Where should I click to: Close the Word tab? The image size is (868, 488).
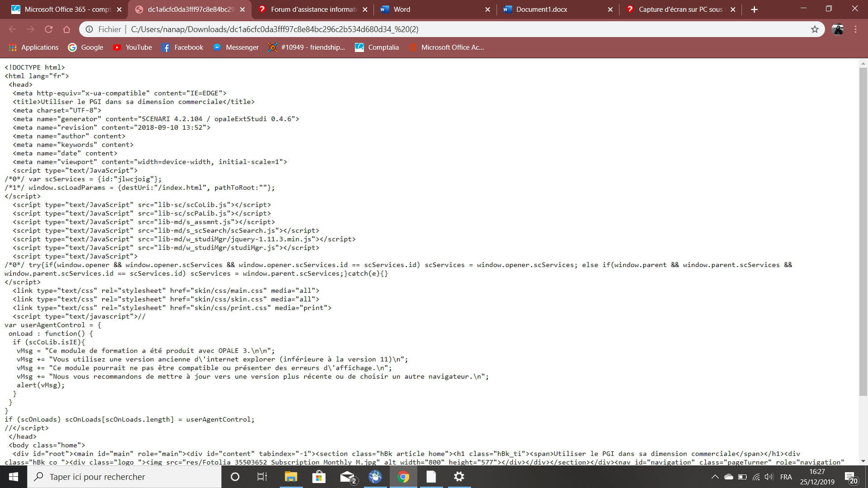tap(487, 9)
